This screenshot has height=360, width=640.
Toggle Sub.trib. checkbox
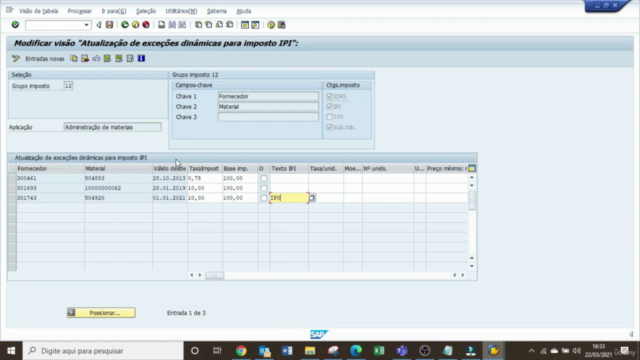tap(329, 127)
